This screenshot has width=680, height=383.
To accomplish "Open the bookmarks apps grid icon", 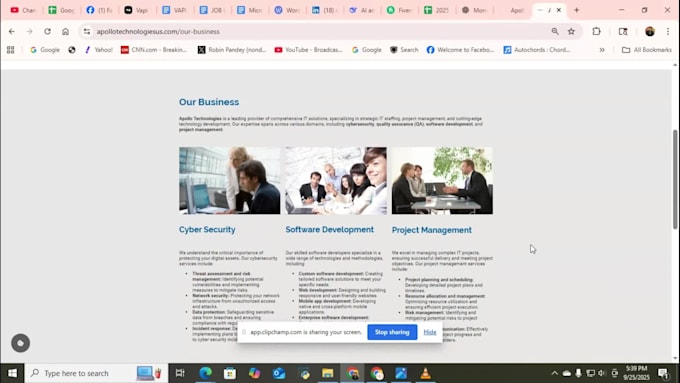I will click(11, 50).
